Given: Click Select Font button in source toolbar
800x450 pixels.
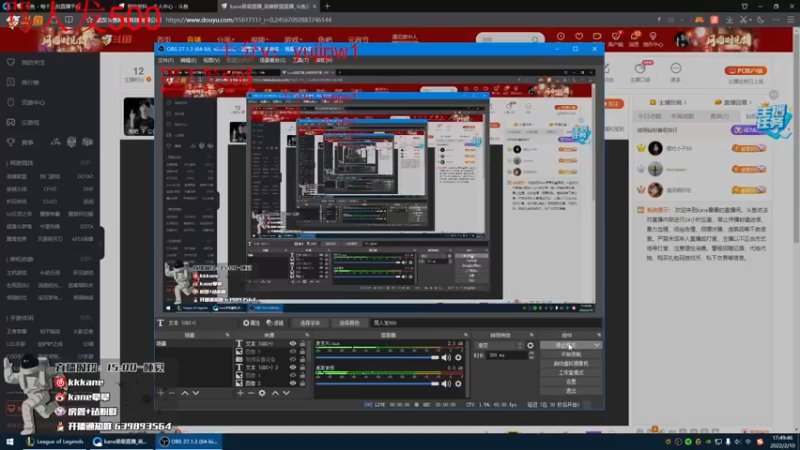Looking at the screenshot, I should point(310,323).
